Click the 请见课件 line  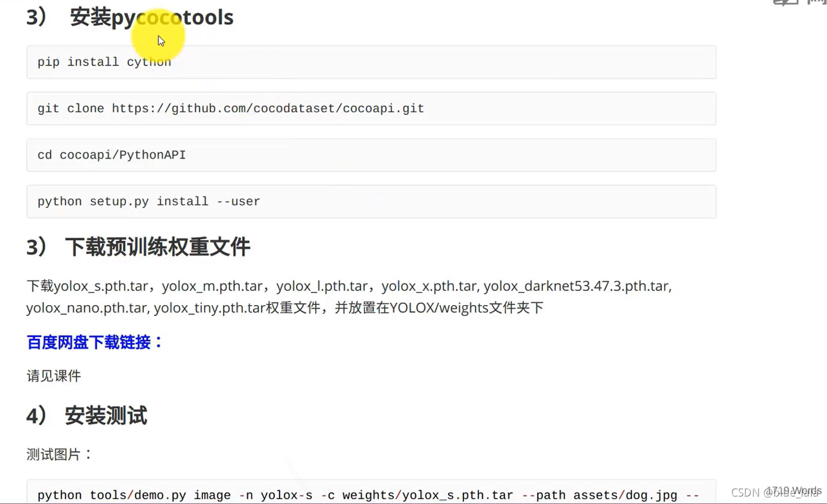point(53,376)
